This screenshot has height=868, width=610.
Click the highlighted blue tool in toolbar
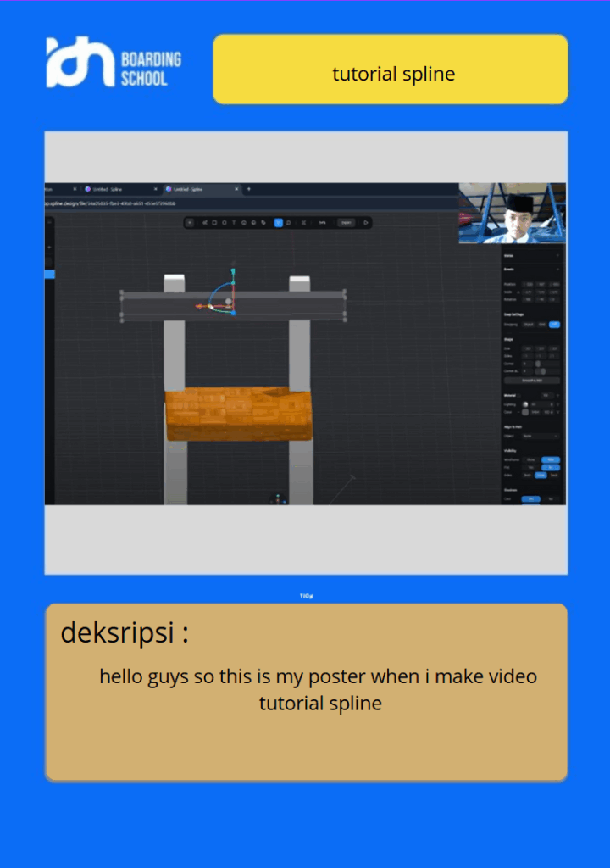click(x=278, y=223)
